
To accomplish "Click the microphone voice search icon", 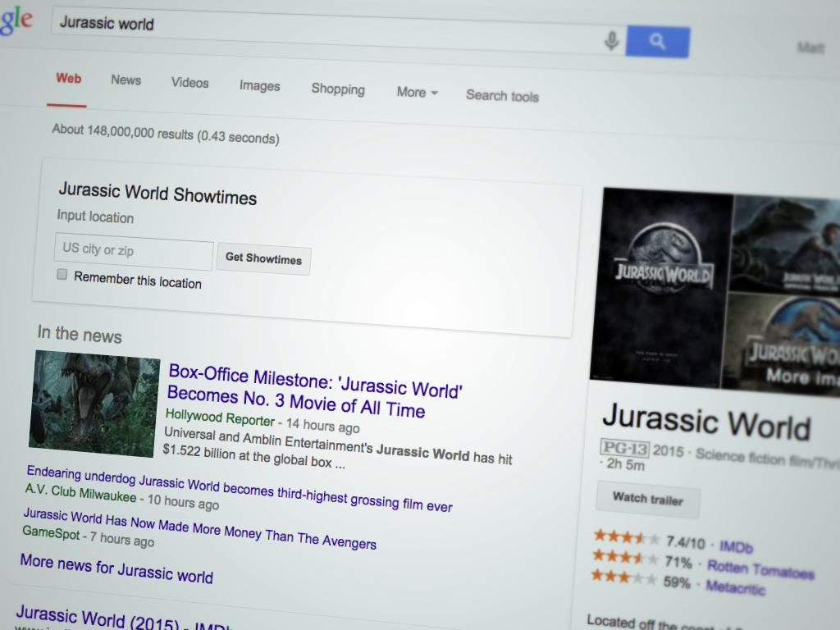I will click(x=611, y=40).
